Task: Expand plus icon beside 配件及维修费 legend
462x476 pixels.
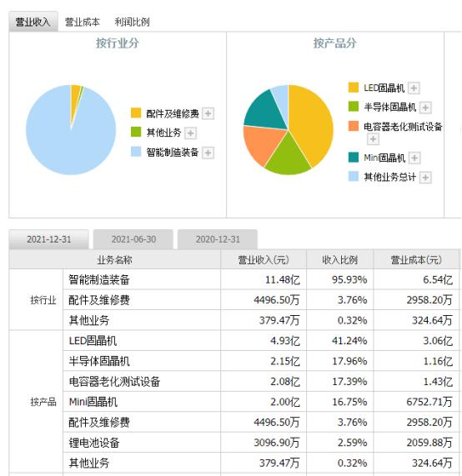Action: point(208,113)
